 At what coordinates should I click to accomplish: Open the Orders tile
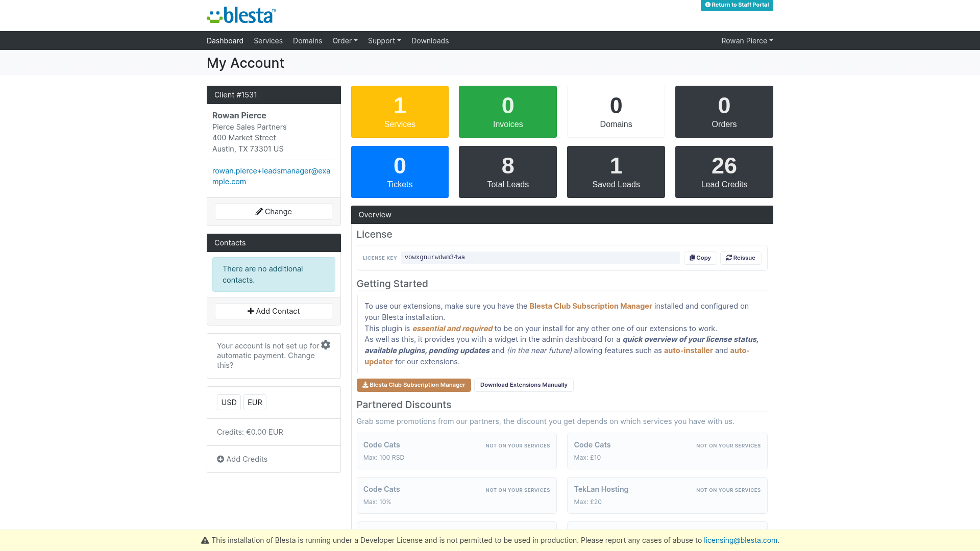(x=724, y=112)
